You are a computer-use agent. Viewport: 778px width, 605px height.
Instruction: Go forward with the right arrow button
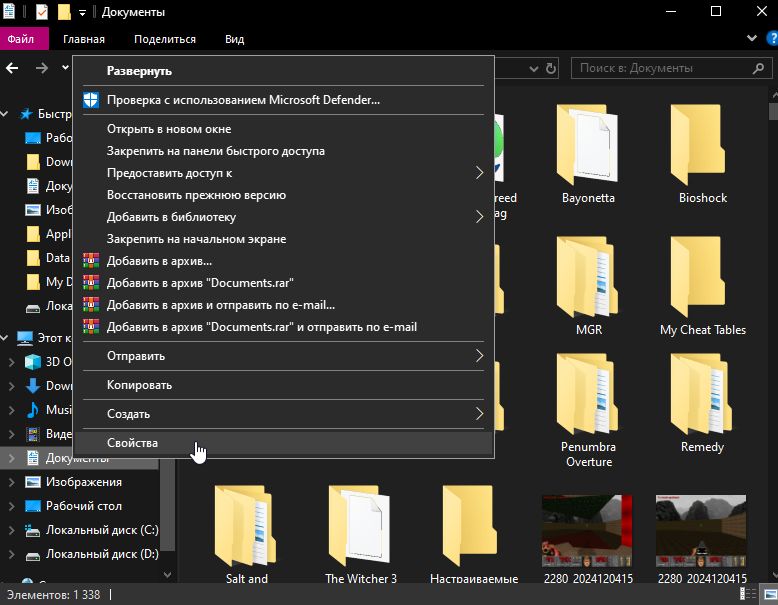(42, 68)
